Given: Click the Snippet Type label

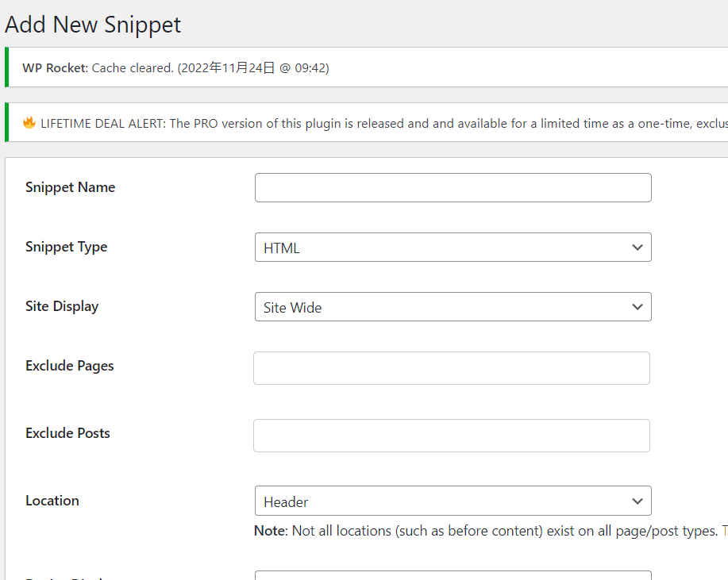Looking at the screenshot, I should click(x=66, y=247).
